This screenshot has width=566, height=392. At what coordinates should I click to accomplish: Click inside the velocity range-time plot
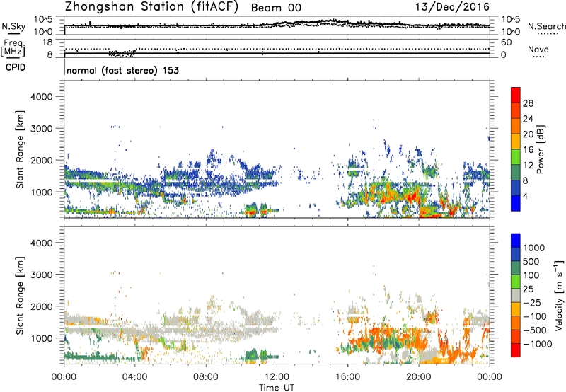click(277, 295)
